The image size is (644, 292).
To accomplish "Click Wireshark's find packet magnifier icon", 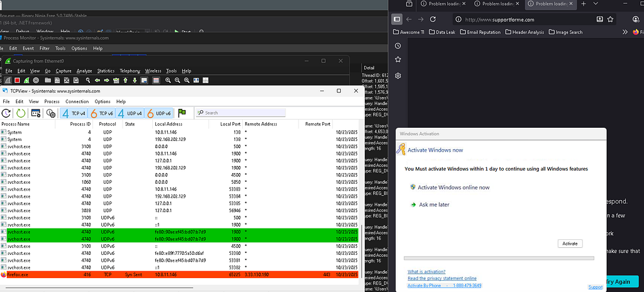I will [x=88, y=80].
